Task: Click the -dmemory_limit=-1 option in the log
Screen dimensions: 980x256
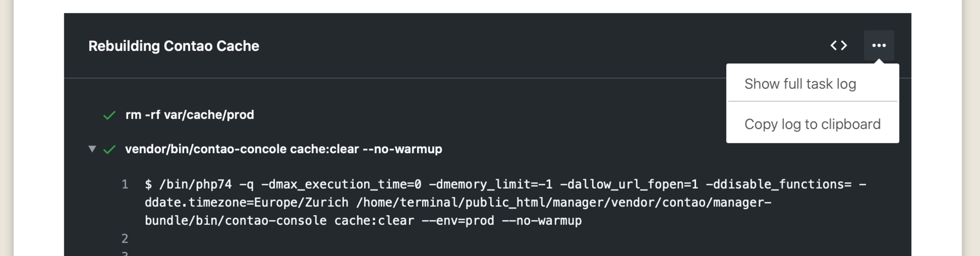Action: [x=491, y=184]
